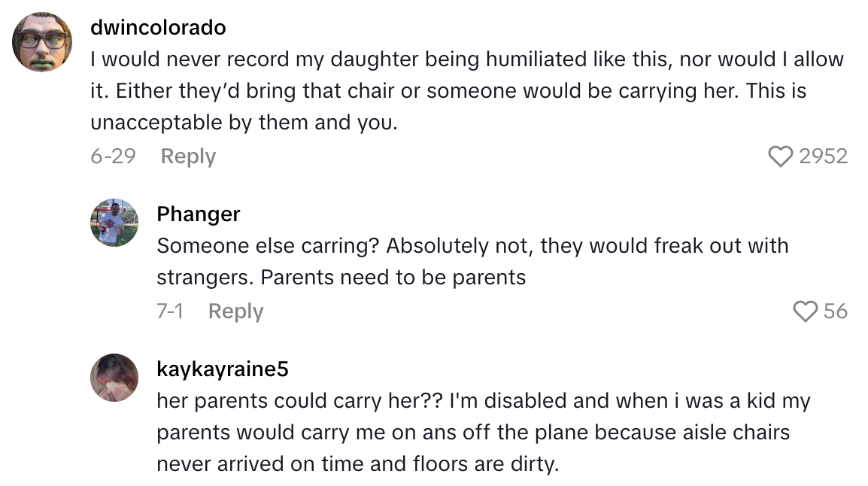Screen dimensions: 868x486
Task: Click Reply under Phanger's comment
Action: [x=235, y=311]
